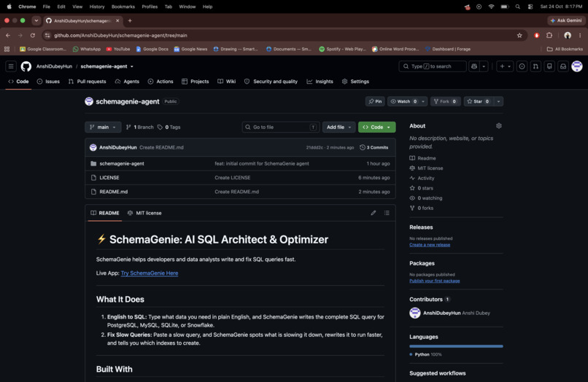Open the pull requests header icon
The width and height of the screenshot is (588, 382).
coord(535,66)
